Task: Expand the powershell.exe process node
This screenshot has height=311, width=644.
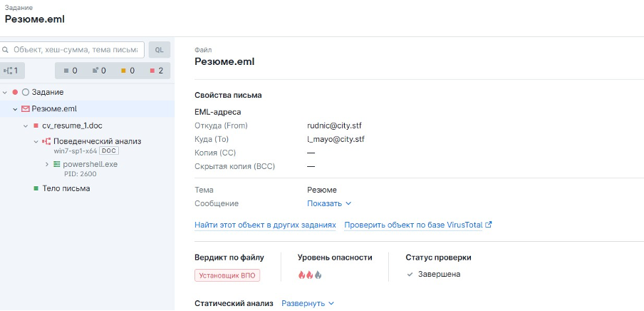Action: pyautogui.click(x=47, y=164)
